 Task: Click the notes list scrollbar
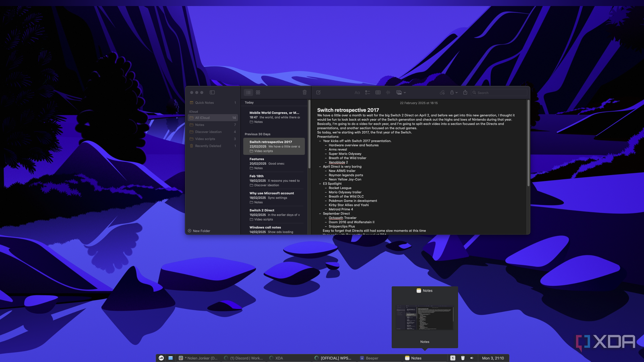pos(309,134)
